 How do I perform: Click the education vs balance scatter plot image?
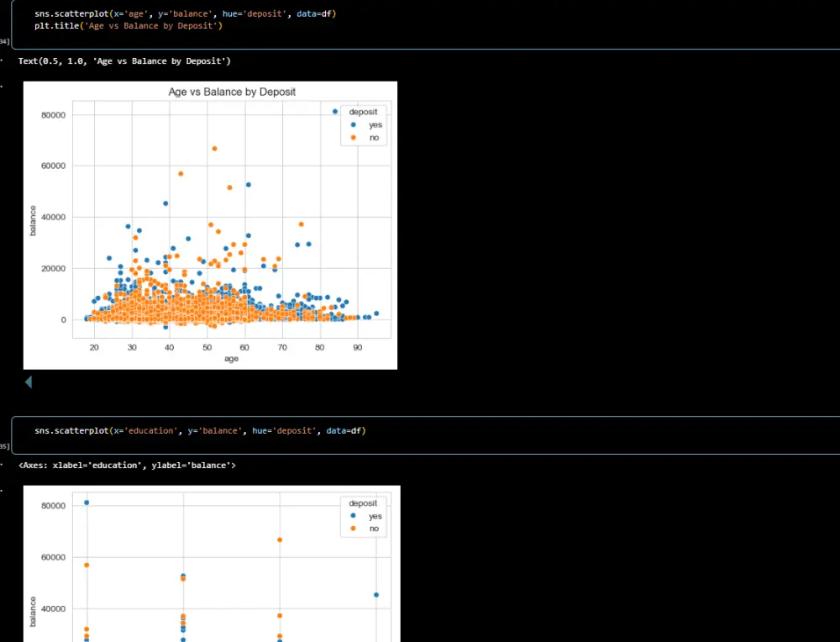point(212,564)
